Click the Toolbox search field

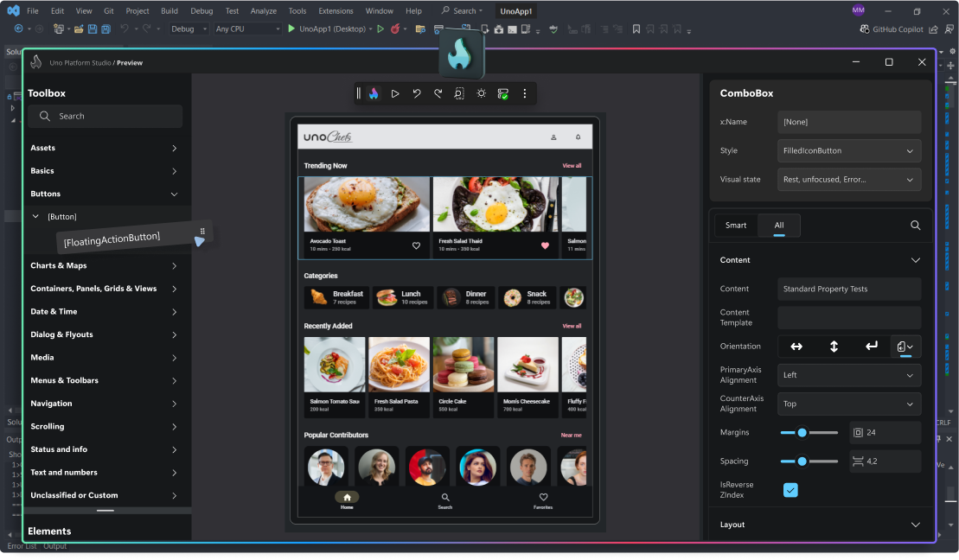point(105,115)
